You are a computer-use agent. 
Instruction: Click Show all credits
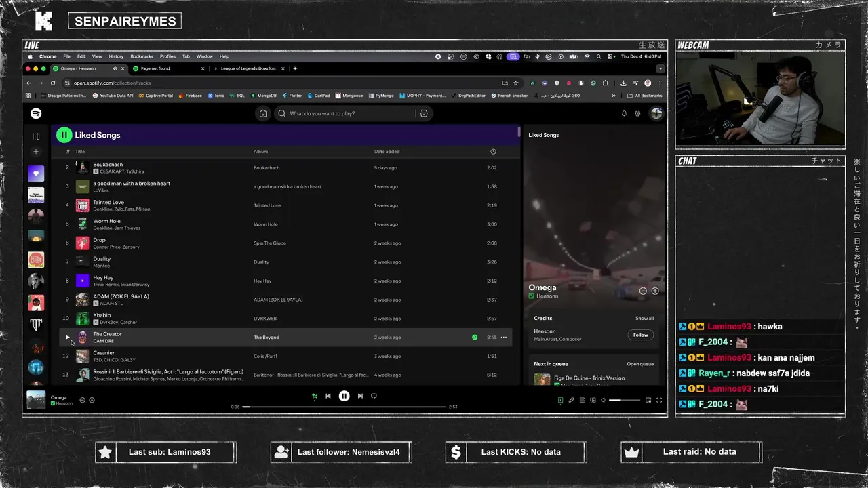[645, 318]
